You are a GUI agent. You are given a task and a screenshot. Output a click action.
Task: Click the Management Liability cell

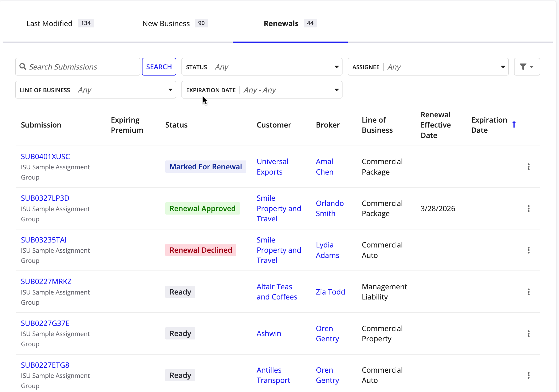384,292
